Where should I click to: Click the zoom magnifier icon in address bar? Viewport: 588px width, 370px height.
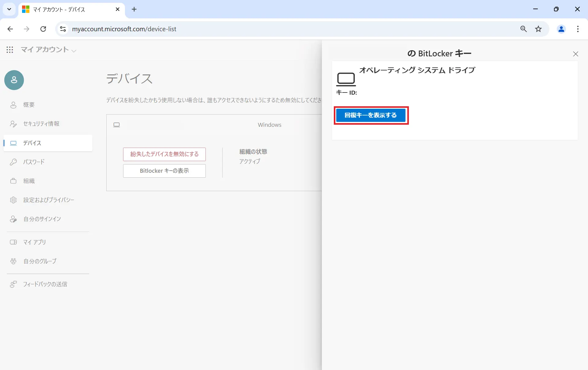523,29
